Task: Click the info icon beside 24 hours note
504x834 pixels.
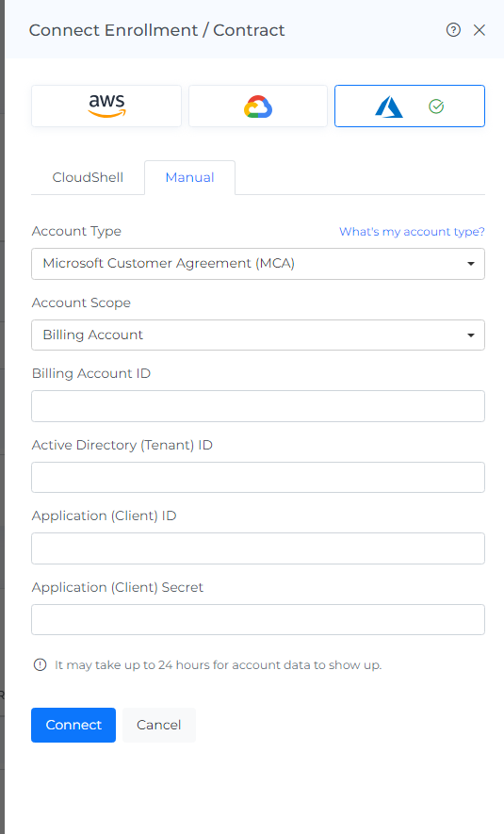Action: click(40, 664)
